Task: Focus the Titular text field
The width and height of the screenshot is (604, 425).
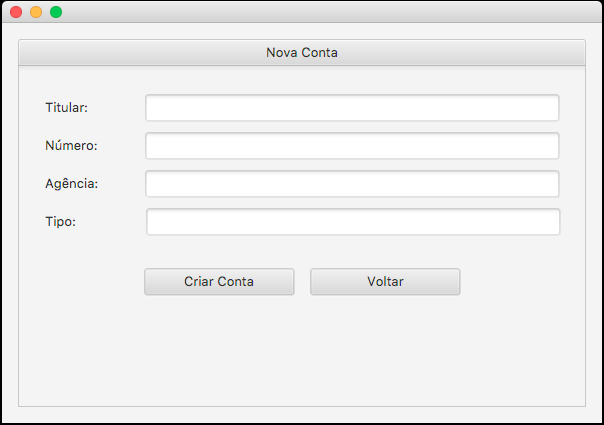Action: pos(352,108)
